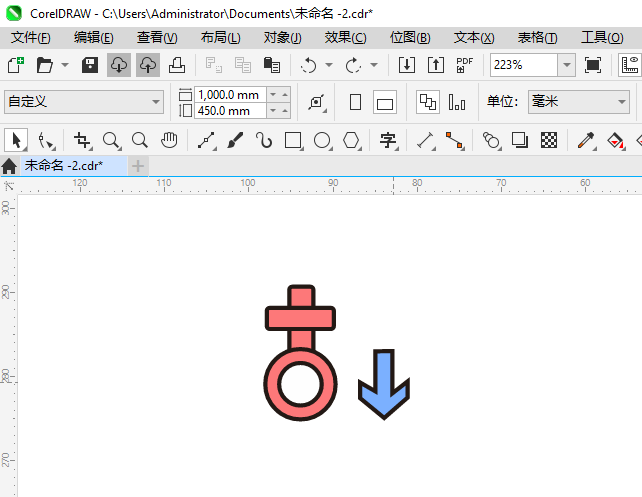Viewport: 642px width, 497px height.
Task: Select the Crop tool
Action: pos(82,140)
